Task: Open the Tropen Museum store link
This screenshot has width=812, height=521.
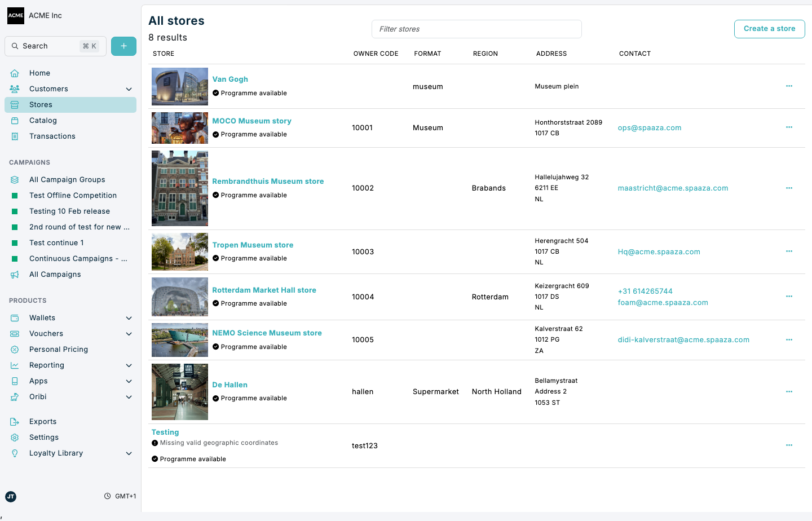Action: coord(253,245)
